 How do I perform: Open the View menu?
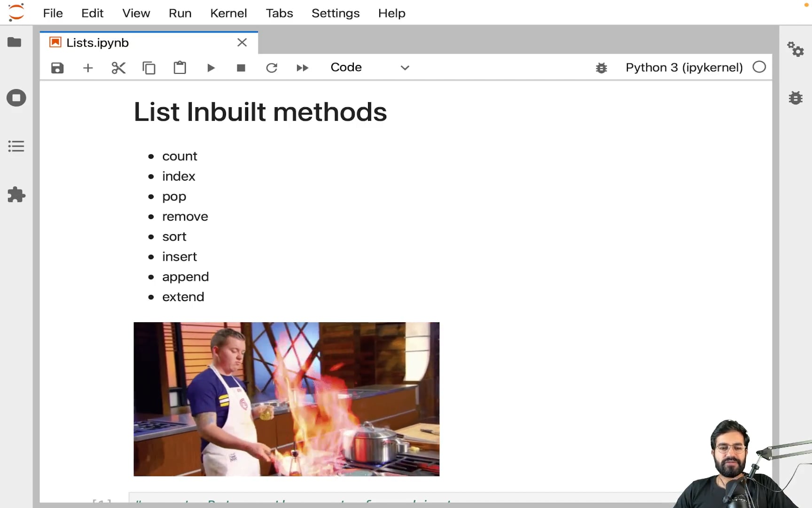[x=136, y=13]
